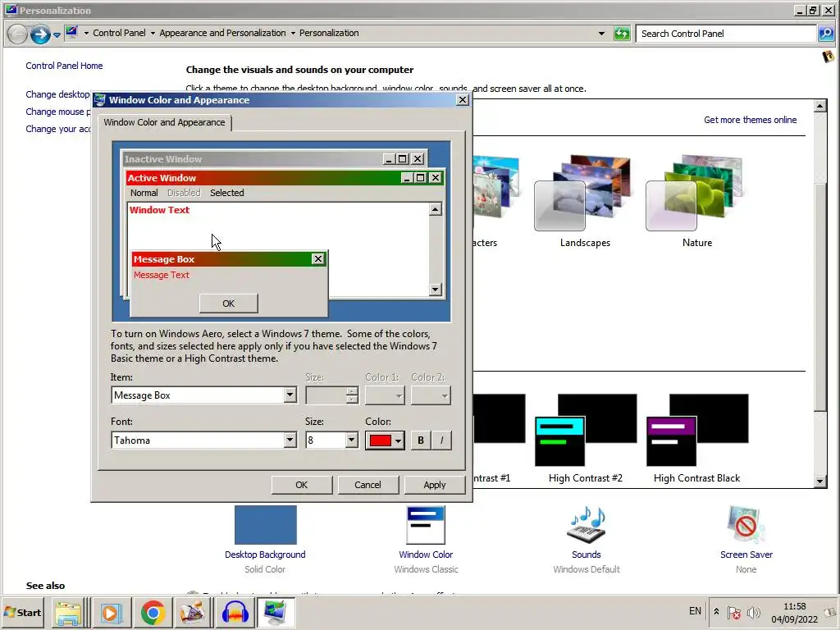840x630 pixels.
Task: Click Disabled menu item in preview
Action: click(184, 193)
